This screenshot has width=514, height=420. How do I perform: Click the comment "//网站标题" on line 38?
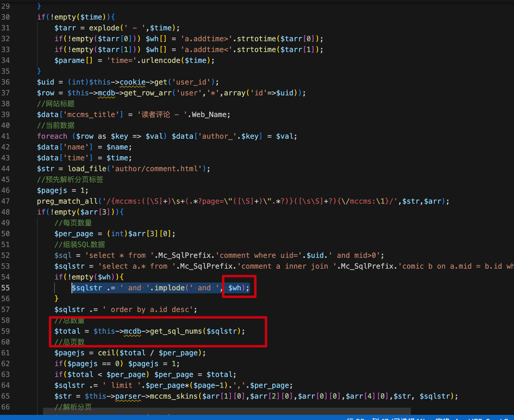point(56,103)
